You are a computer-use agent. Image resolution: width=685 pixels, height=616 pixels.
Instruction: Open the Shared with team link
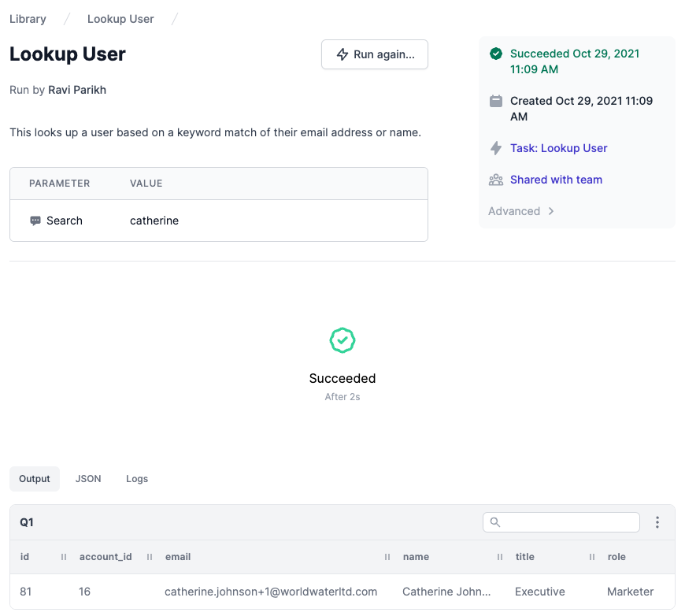556,180
